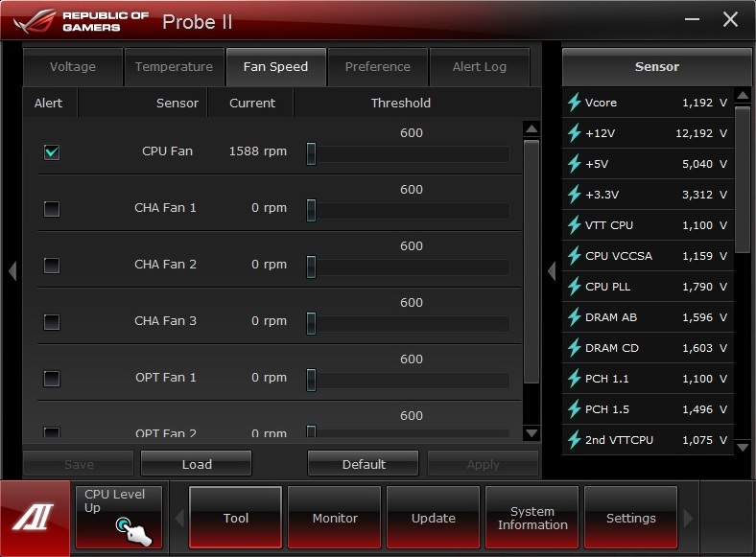Click the CHA Fan 2 threshold slider handle
The image size is (756, 557).
[312, 267]
